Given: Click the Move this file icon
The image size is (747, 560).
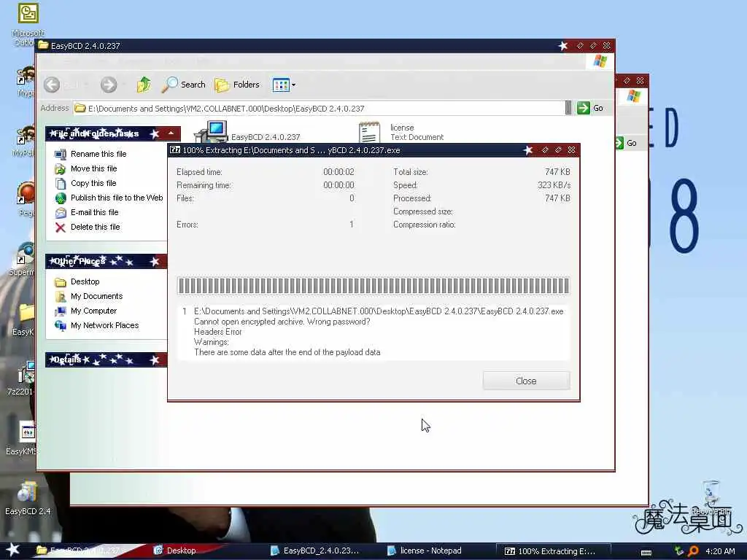Looking at the screenshot, I should [61, 169].
